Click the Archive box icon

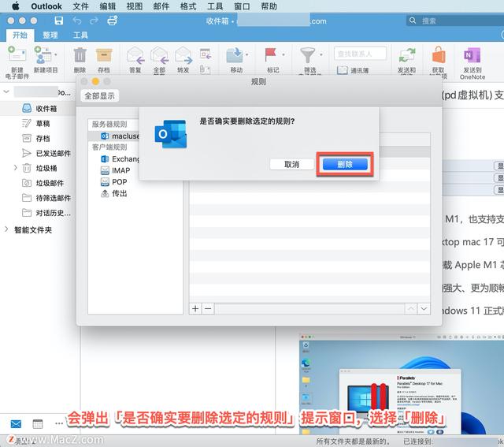(x=104, y=54)
